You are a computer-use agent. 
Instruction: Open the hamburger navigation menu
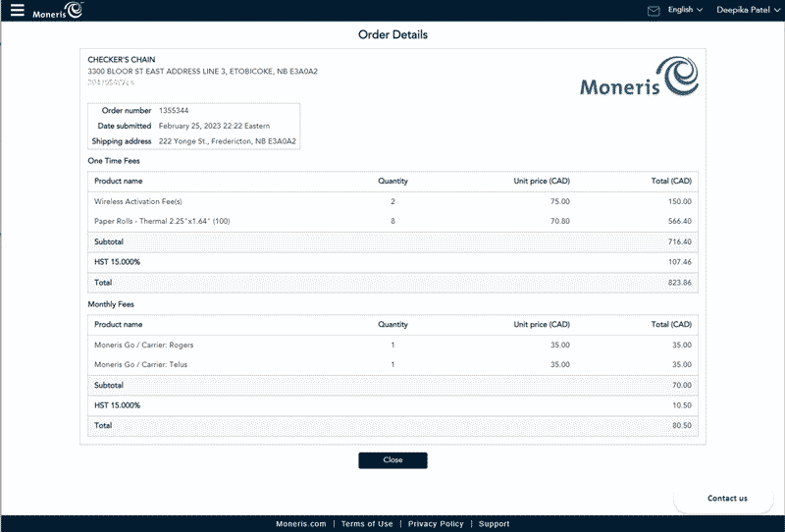pyautogui.click(x=17, y=10)
